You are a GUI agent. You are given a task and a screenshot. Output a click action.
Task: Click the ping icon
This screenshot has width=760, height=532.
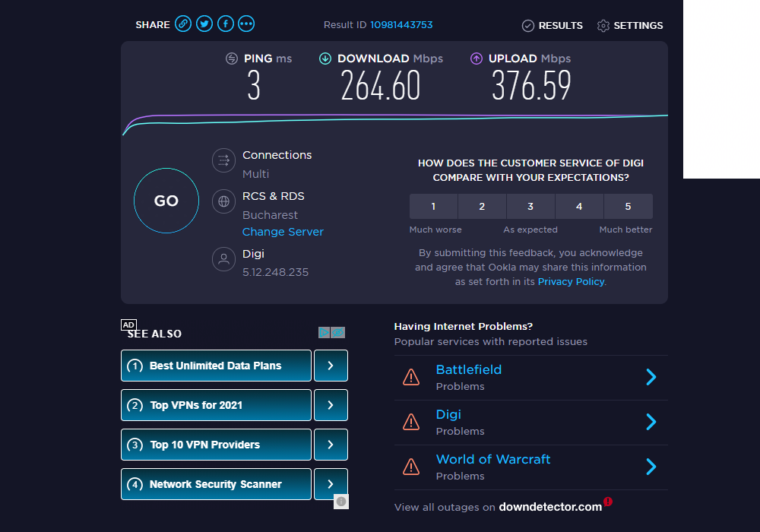(232, 59)
